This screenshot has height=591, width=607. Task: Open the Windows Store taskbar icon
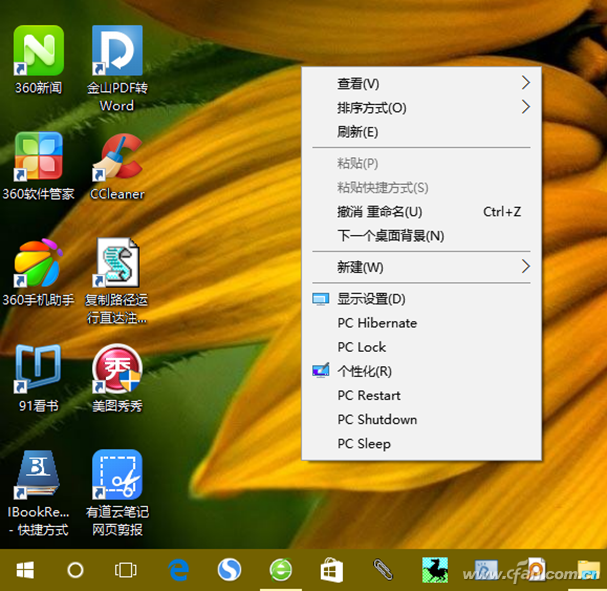coord(332,570)
